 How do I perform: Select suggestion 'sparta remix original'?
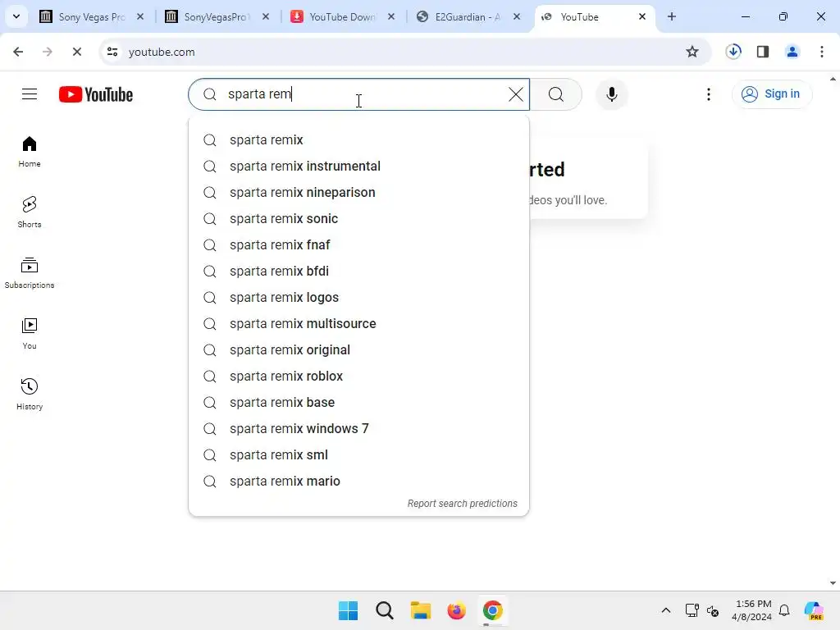(x=359, y=349)
